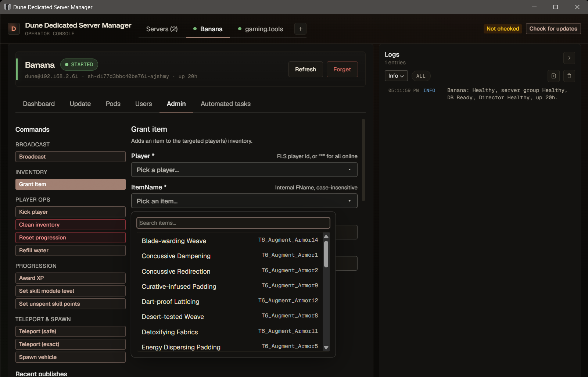Viewport: 588px width, 377px height.
Task: Export logs using the file icon
Action: [x=553, y=76]
